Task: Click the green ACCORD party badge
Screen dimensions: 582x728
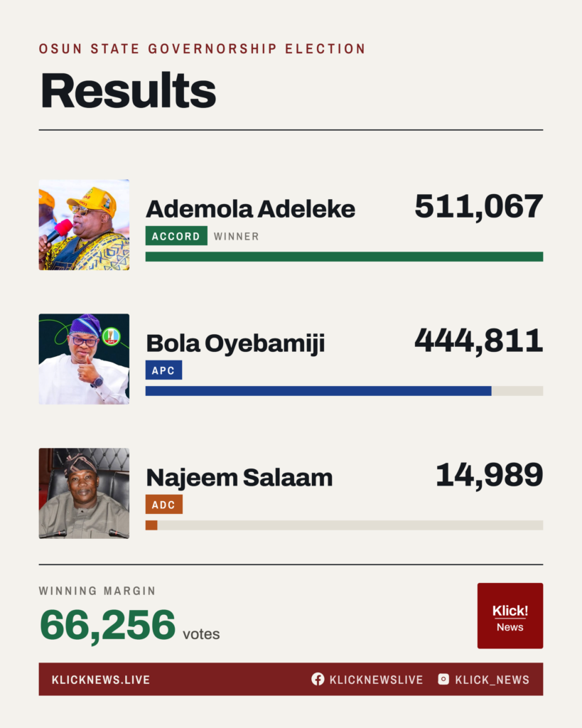Action: pos(176,236)
